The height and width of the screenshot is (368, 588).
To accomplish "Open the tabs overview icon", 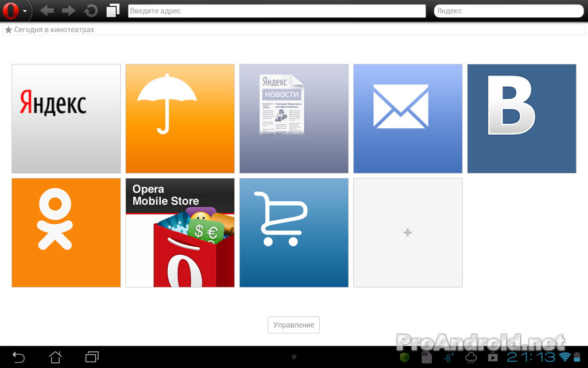I will 113,10.
